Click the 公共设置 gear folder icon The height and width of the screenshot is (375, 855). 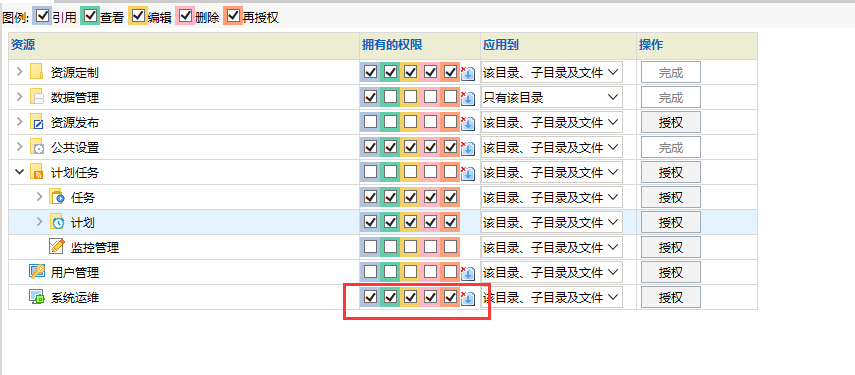point(37,147)
